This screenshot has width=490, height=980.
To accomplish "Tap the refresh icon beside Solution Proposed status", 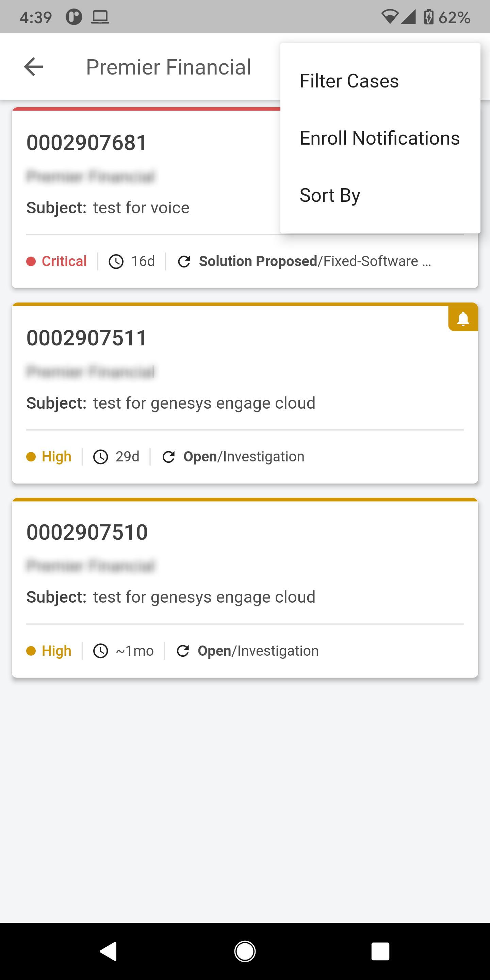I will tap(184, 262).
